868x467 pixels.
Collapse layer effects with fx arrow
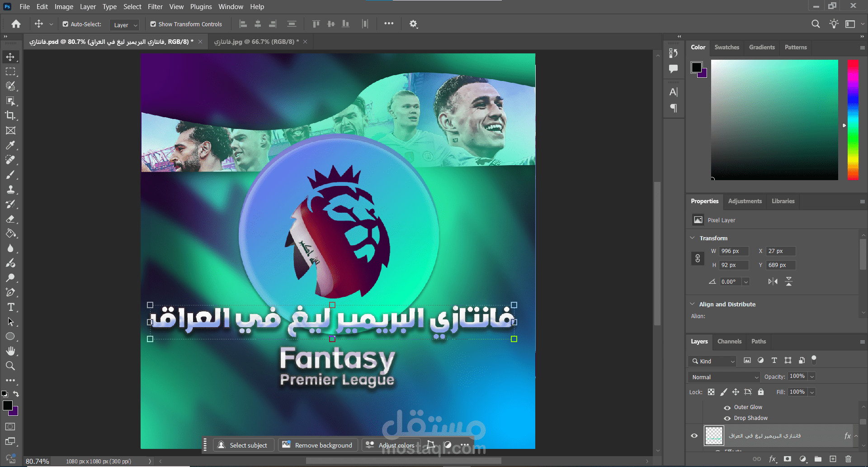(x=856, y=436)
